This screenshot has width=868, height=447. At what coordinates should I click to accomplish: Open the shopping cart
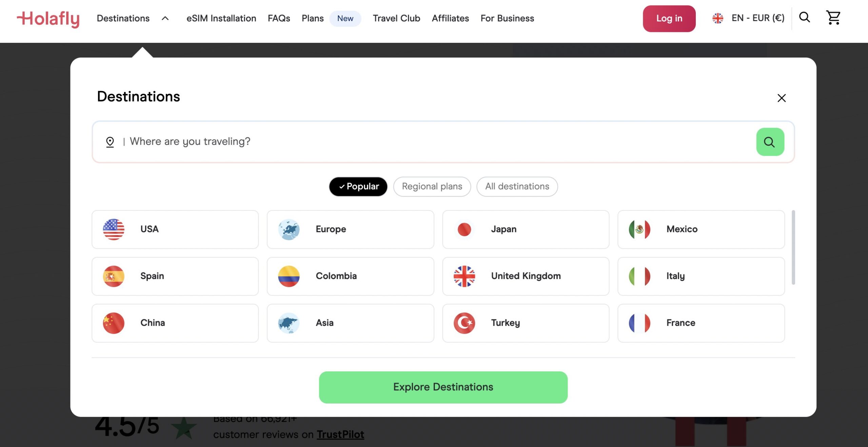pyautogui.click(x=833, y=18)
